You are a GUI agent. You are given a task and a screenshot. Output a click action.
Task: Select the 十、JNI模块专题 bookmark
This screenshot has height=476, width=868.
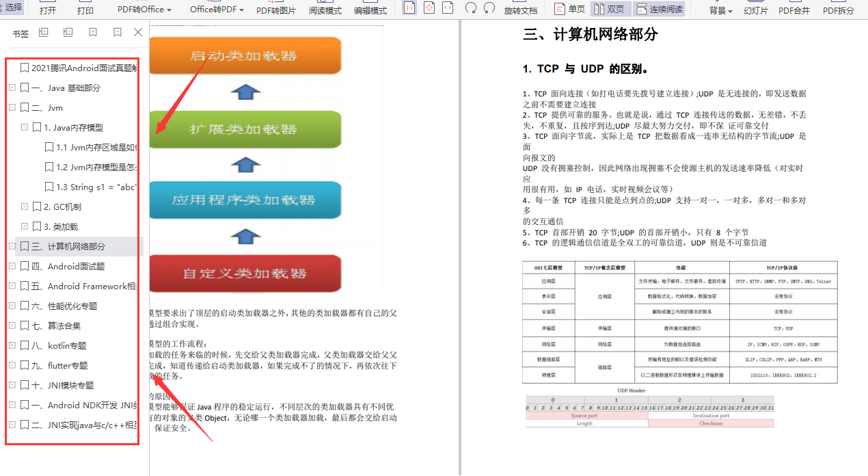tap(57, 385)
